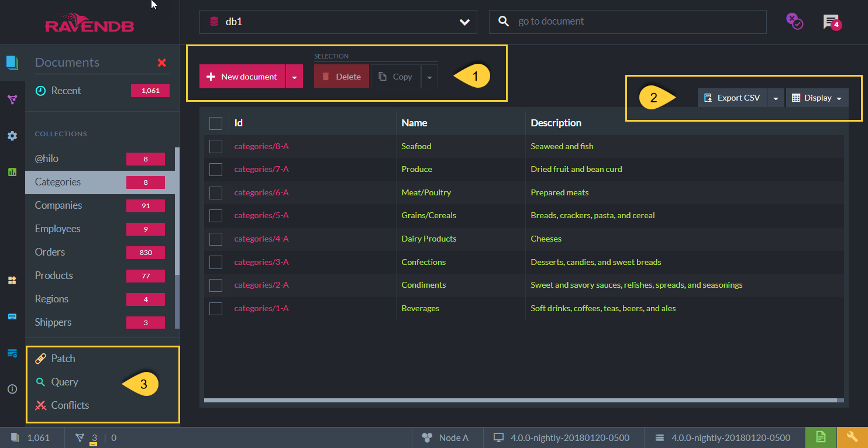This screenshot has height=448, width=868.
Task: Select the @hilo collection
Action: tap(100, 158)
